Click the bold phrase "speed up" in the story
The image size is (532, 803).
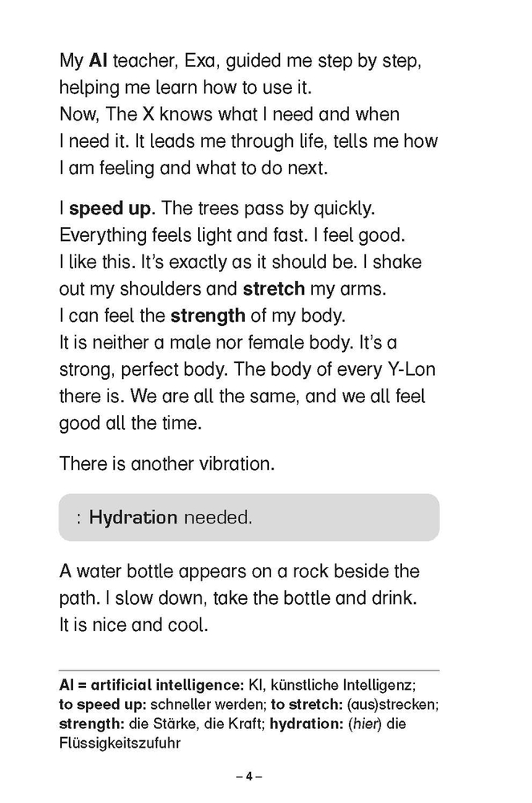(110, 209)
